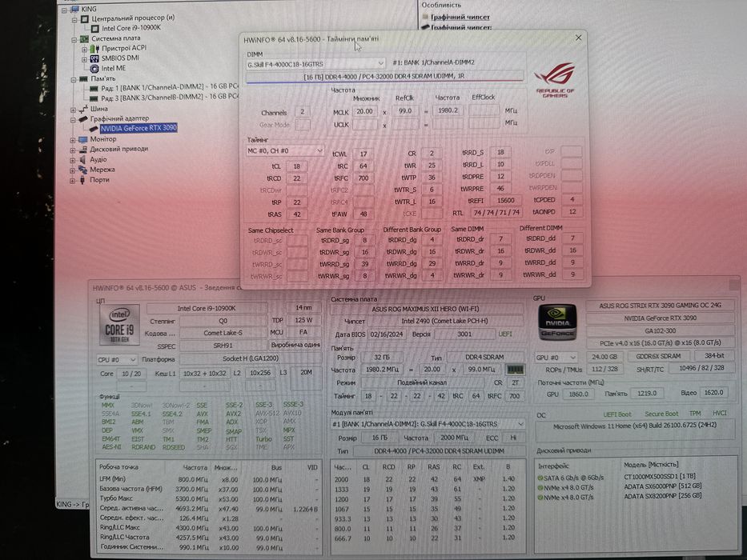
Task: Click the NVIDIA GeForce logo in the summary
Action: (x=557, y=322)
